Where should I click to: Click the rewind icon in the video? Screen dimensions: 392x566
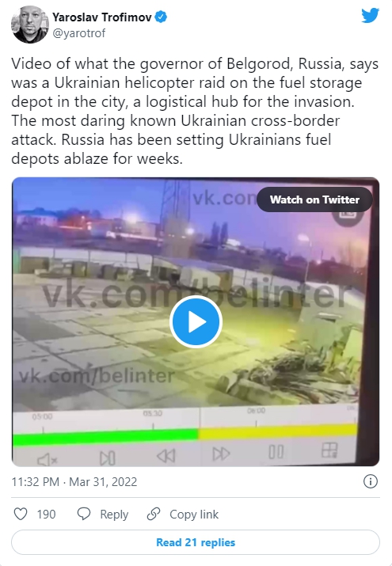(166, 455)
